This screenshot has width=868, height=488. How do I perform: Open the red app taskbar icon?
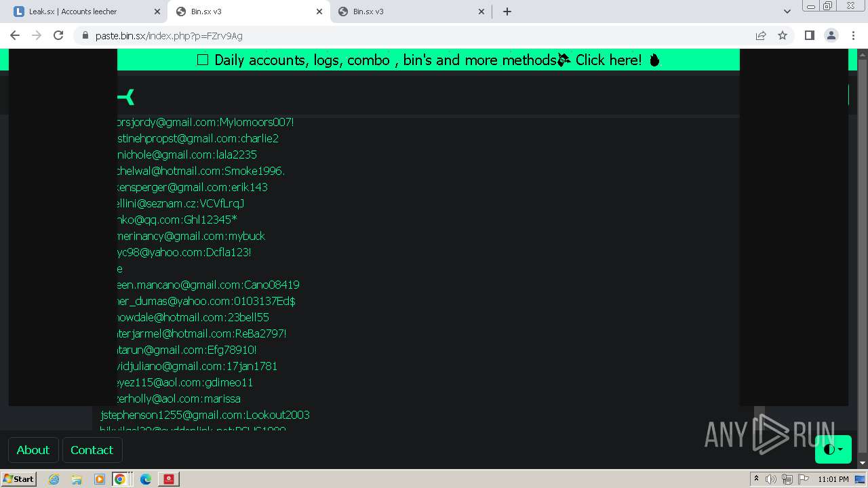pyautogui.click(x=169, y=479)
